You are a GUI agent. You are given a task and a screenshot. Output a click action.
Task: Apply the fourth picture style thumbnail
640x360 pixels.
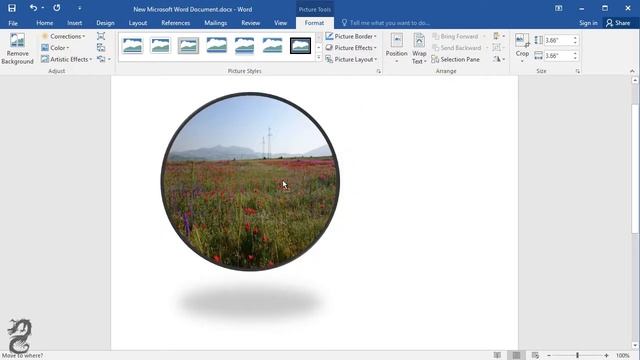coord(216,46)
